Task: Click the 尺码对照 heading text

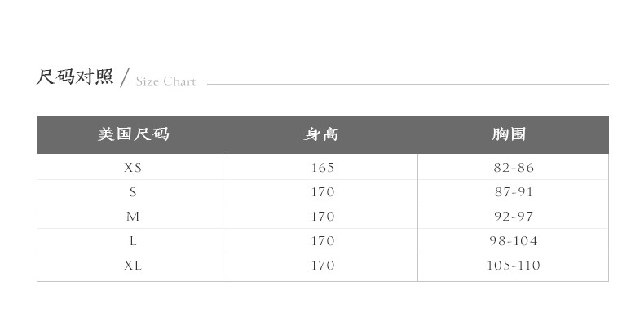Action: [75, 77]
